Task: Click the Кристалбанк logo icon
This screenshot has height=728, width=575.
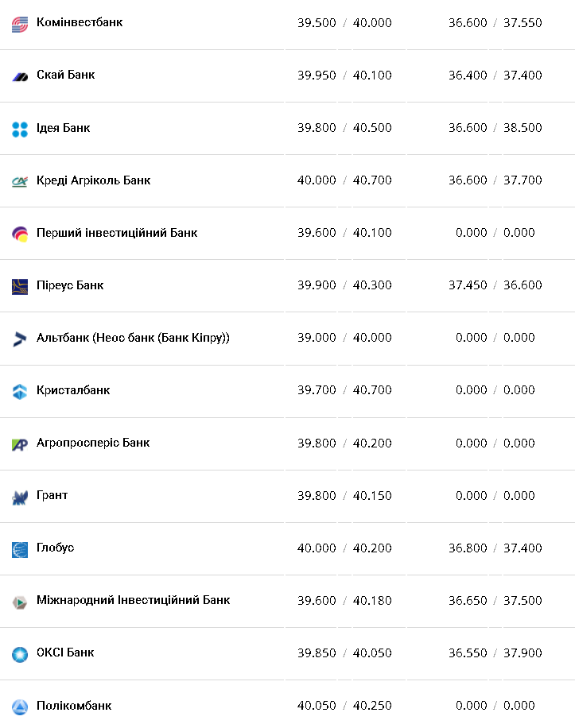Action: (20, 392)
